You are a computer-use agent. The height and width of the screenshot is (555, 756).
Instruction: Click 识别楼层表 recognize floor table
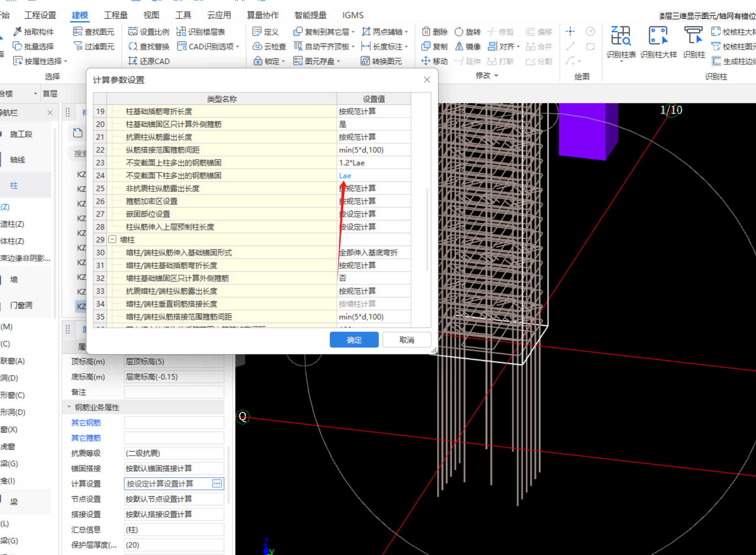201,32
